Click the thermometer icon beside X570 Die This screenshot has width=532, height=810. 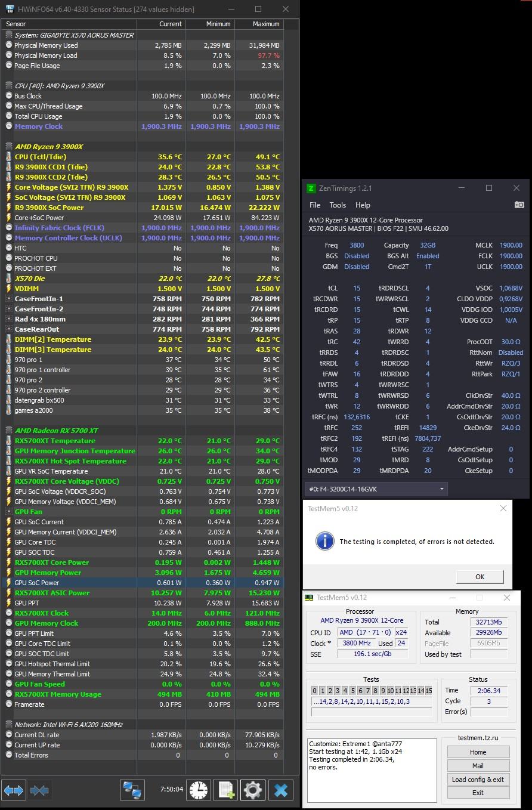point(8,279)
